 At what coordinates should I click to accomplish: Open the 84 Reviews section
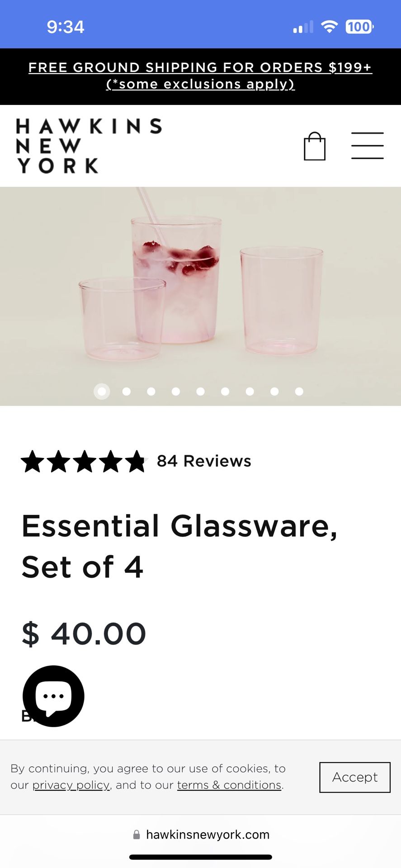point(203,461)
